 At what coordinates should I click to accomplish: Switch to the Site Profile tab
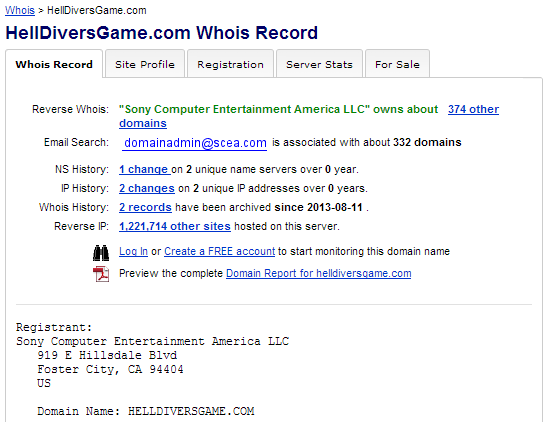[x=145, y=64]
